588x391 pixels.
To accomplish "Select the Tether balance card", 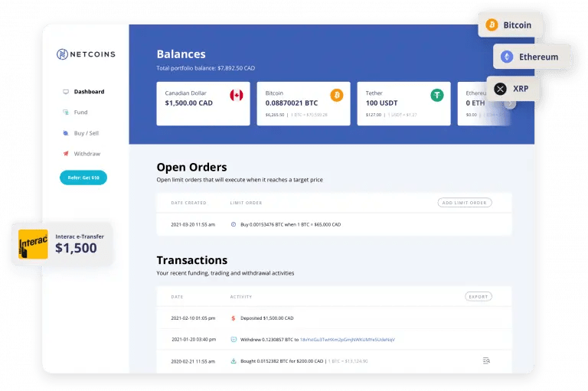I will 404,103.
